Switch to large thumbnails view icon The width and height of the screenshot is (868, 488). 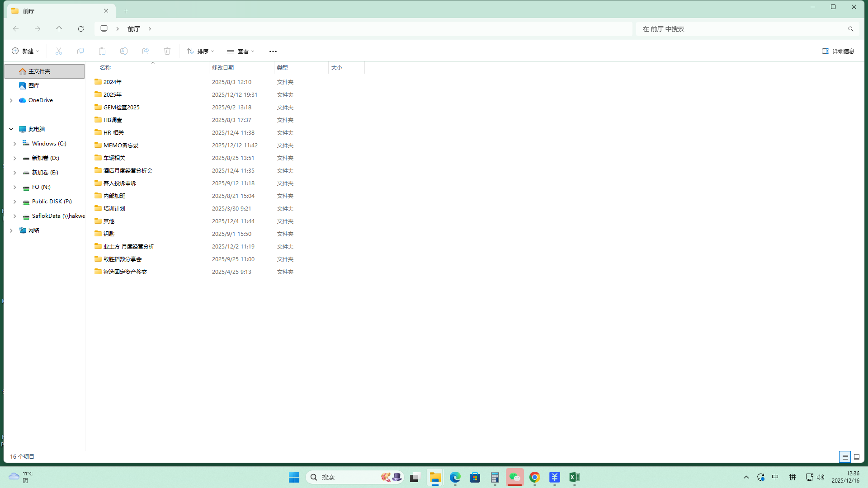(857, 457)
